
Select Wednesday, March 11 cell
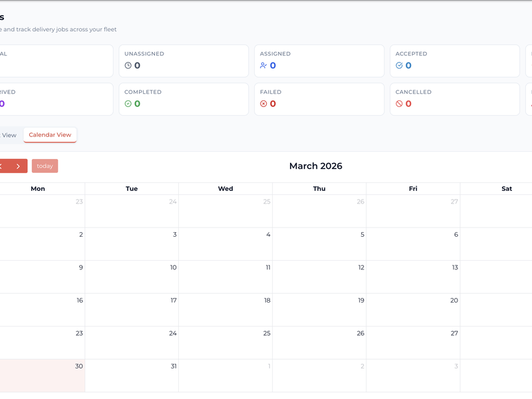point(225,277)
